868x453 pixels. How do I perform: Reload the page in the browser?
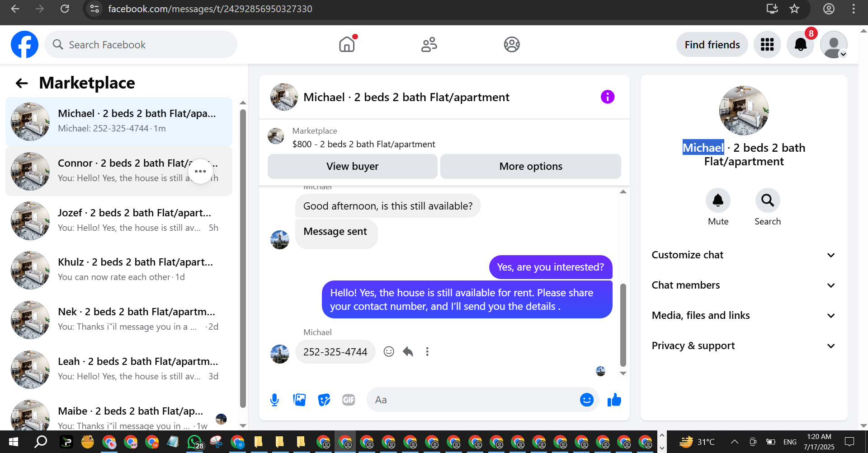pyautogui.click(x=65, y=9)
